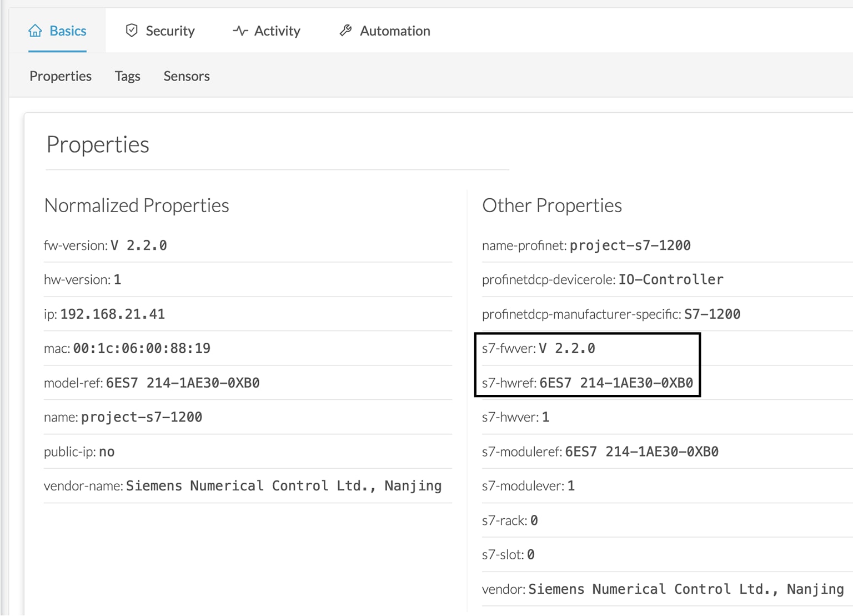The height and width of the screenshot is (616, 853).
Task: Click the s7-moduleref value 6ES7 214-1AE30-0XB0
Action: (x=642, y=452)
